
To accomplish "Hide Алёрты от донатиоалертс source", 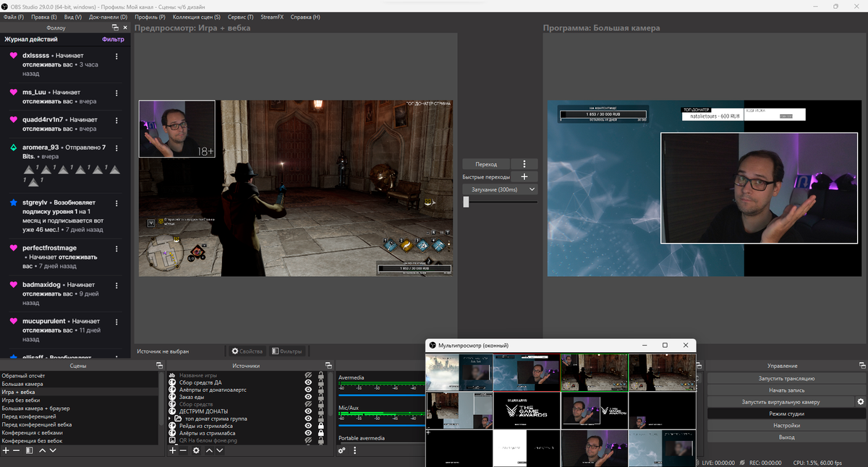I will pos(308,390).
